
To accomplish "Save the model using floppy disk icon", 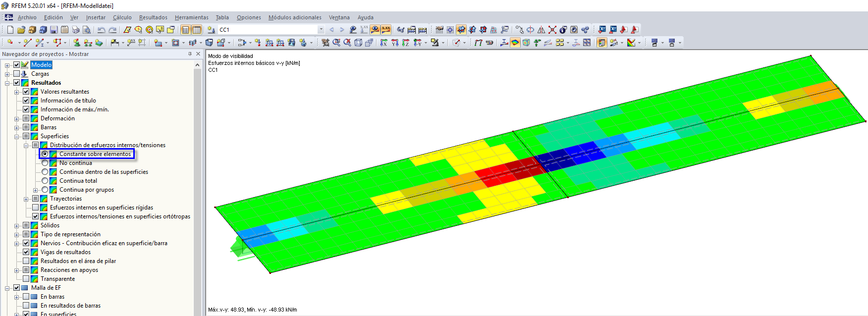I will click(54, 30).
